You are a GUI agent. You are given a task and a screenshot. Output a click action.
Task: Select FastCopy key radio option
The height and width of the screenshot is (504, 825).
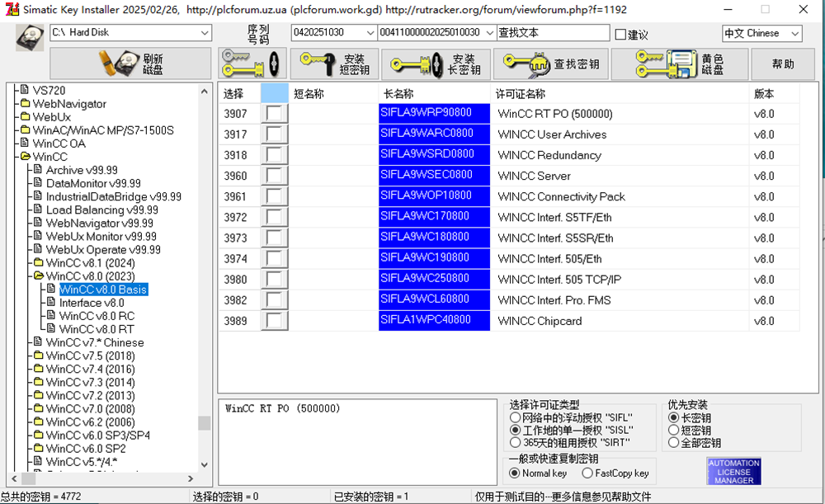coord(587,473)
